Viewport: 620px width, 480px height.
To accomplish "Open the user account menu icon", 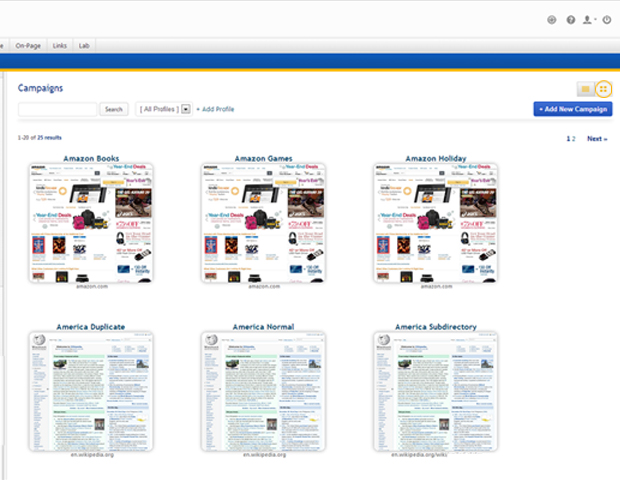I will coord(589,20).
